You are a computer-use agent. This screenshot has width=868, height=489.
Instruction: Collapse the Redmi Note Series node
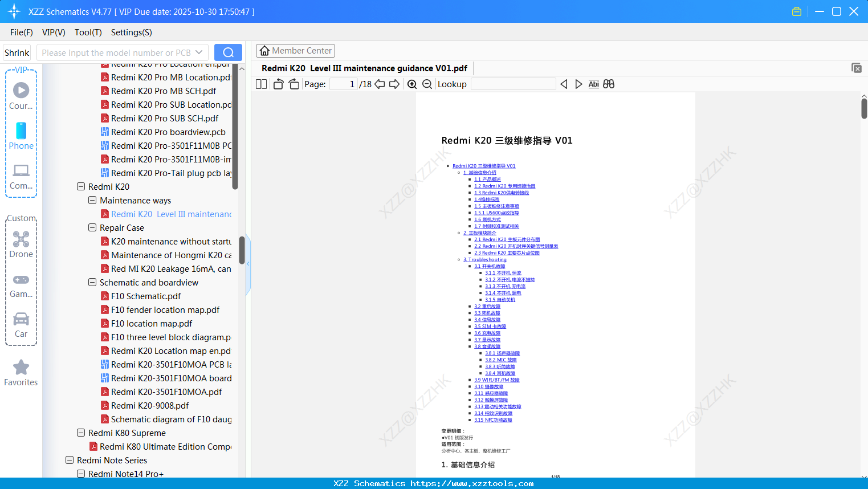[70, 460]
